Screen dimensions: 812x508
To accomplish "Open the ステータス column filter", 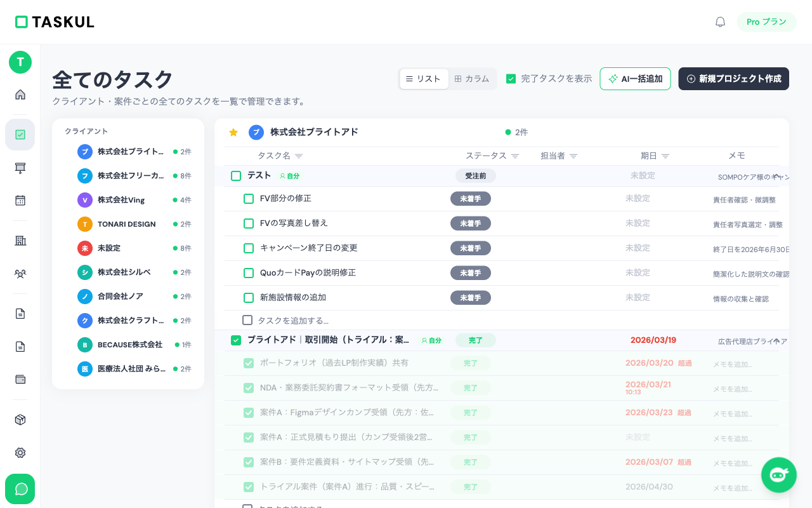I will coord(515,156).
